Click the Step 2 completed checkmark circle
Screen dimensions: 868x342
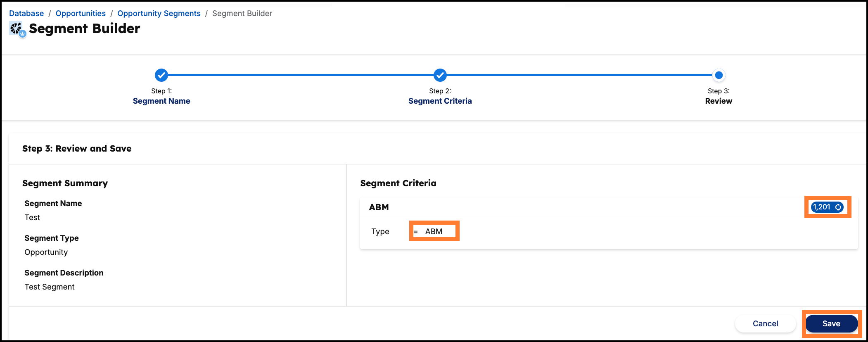tap(440, 75)
